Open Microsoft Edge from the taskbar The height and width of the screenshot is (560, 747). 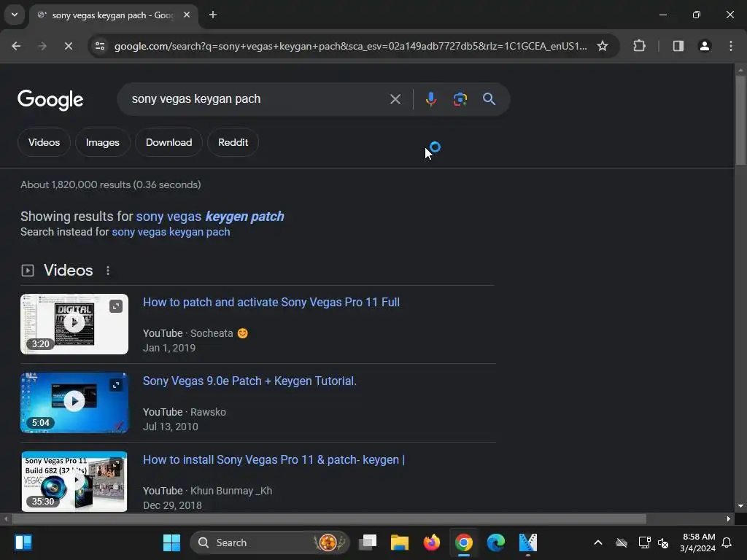coord(496,542)
